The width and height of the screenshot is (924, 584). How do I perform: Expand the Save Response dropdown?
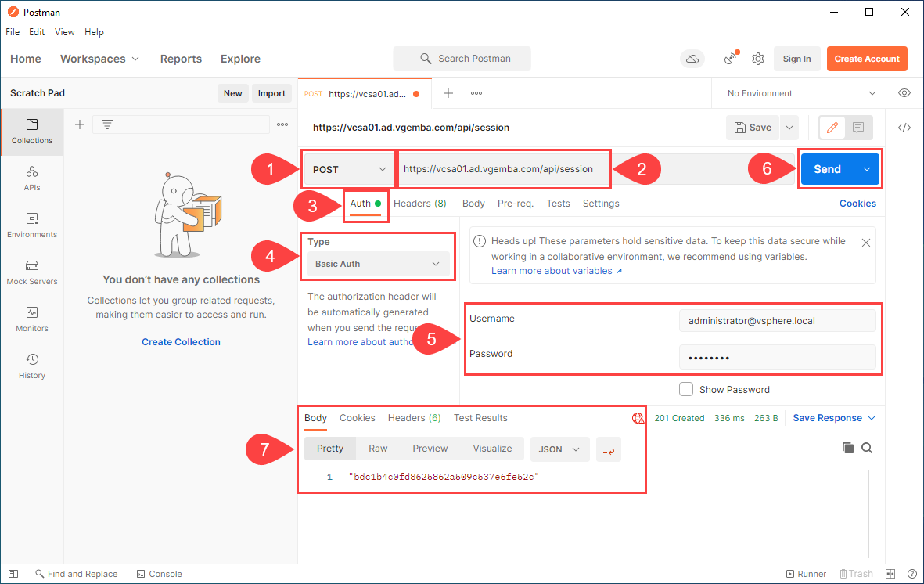coord(834,418)
